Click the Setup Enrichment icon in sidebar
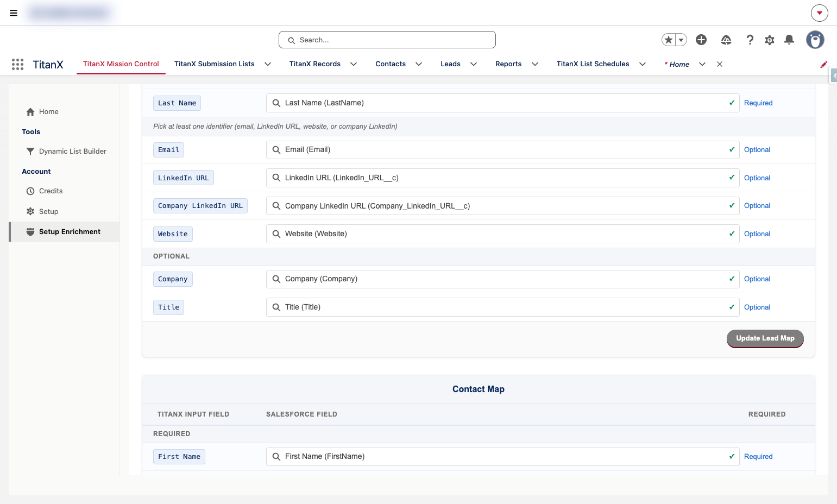The image size is (837, 504). (30, 232)
